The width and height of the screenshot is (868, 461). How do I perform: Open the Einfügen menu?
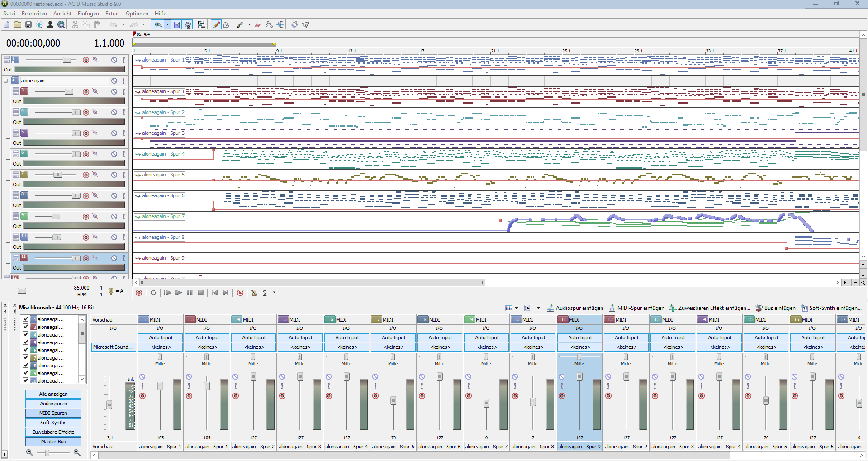click(88, 14)
